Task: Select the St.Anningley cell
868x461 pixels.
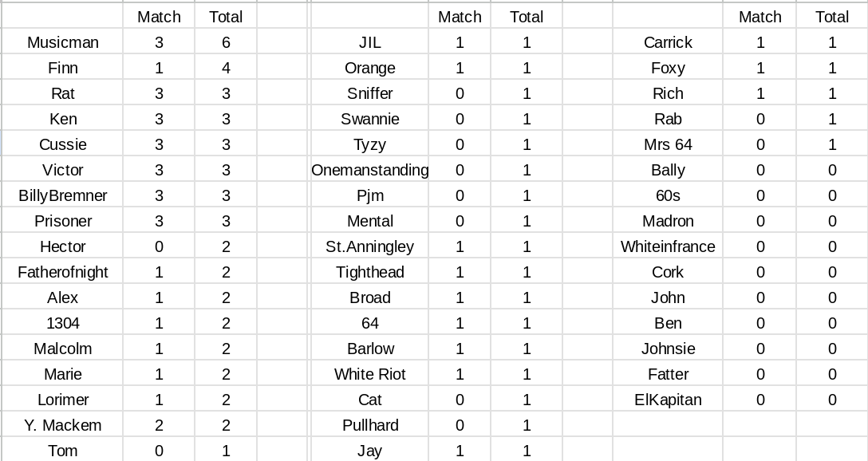Action: (x=369, y=246)
